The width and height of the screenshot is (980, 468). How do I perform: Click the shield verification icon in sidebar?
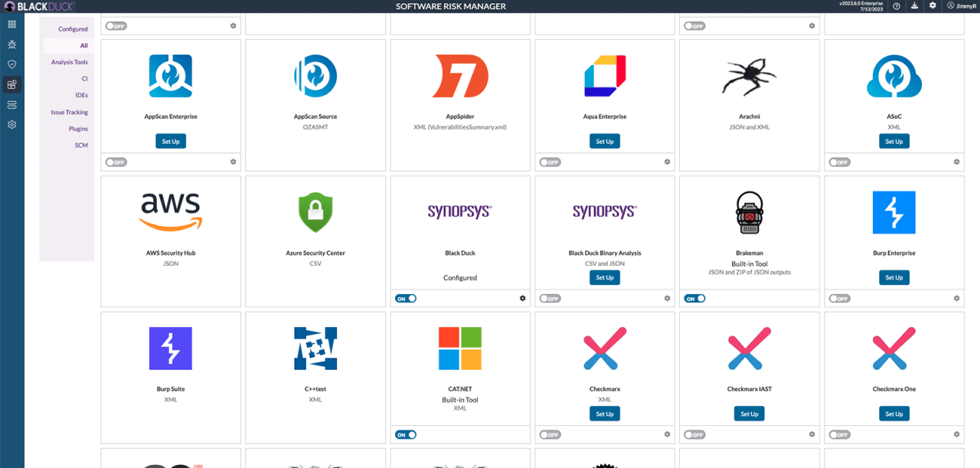coord(11,64)
